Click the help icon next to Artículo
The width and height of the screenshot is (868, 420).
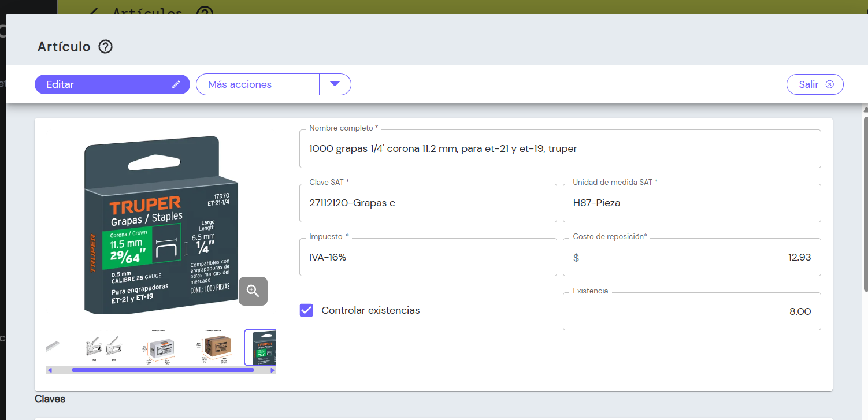click(x=105, y=47)
